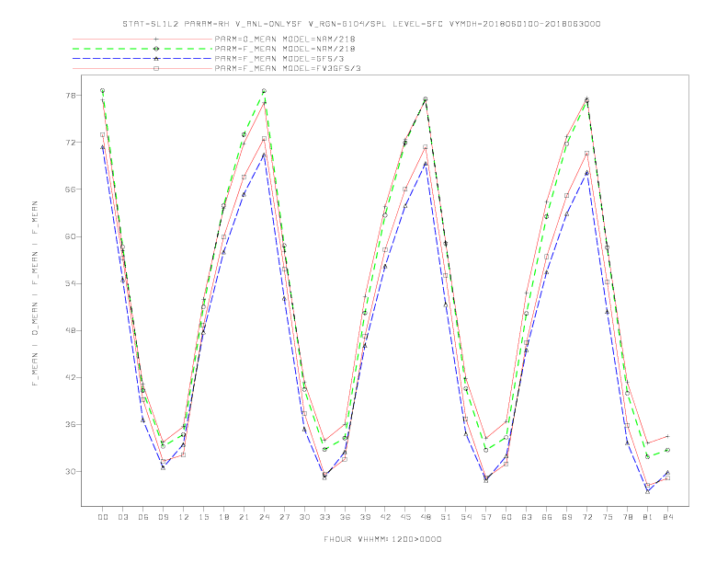Click y-axis tick label 54
The height and width of the screenshot is (563, 728).
point(71,283)
